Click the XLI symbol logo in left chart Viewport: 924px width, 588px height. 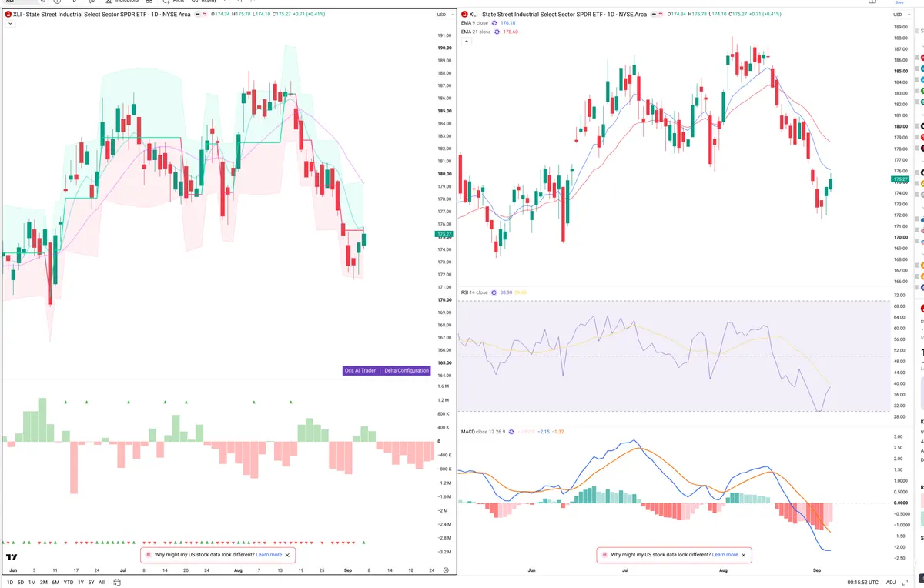pyautogui.click(x=8, y=15)
